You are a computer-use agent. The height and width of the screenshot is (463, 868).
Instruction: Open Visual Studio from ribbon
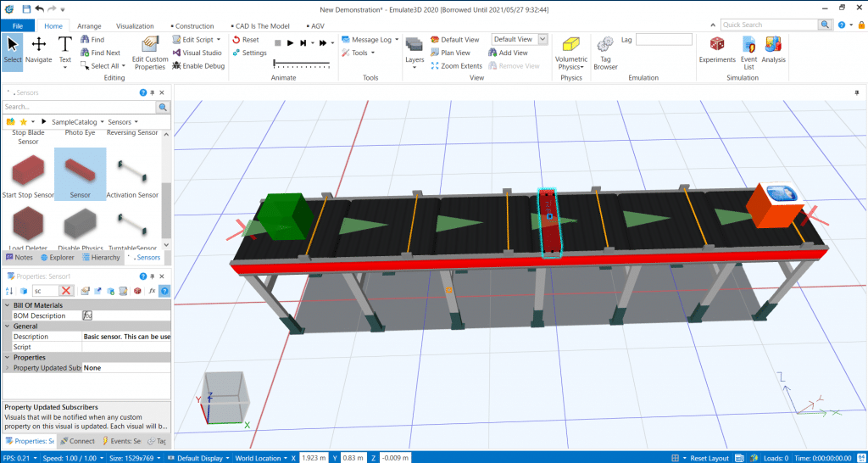[x=196, y=53]
